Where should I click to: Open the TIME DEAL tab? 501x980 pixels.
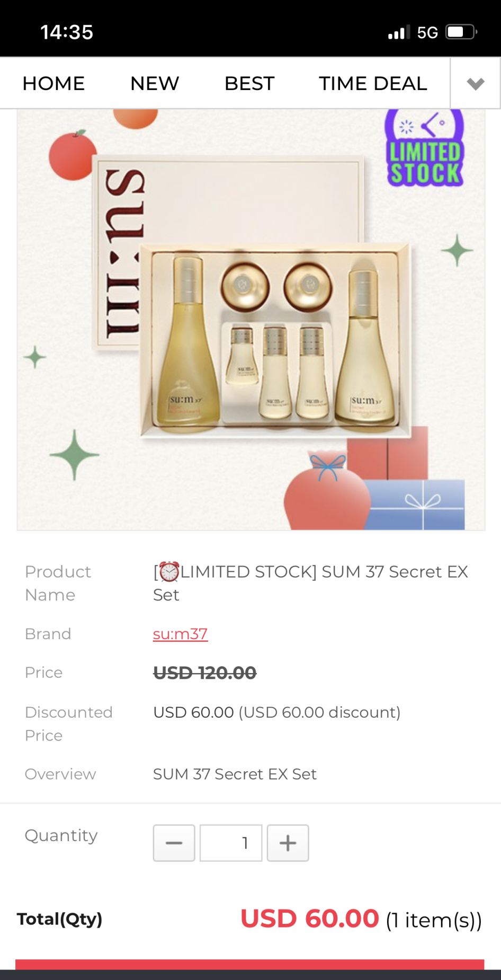(x=373, y=84)
